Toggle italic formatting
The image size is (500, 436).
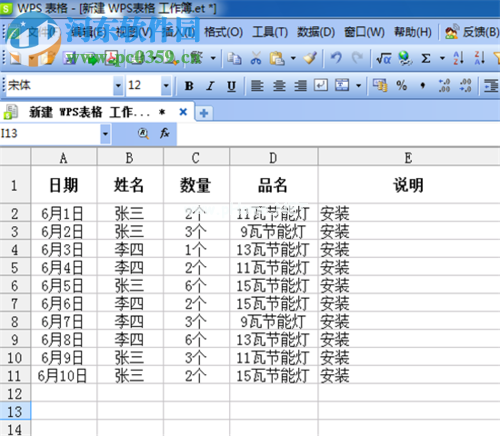(x=210, y=86)
